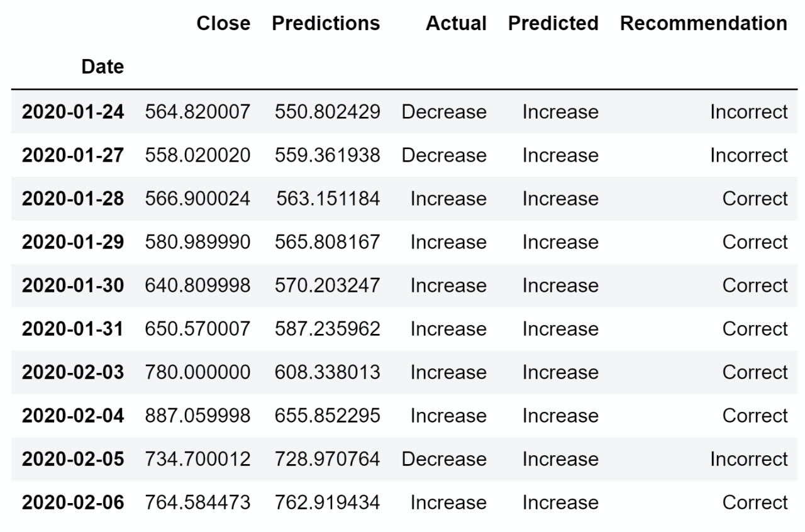Click Incorrect in the 2020-02-05 row
The height and width of the screenshot is (532, 805).
click(748, 459)
